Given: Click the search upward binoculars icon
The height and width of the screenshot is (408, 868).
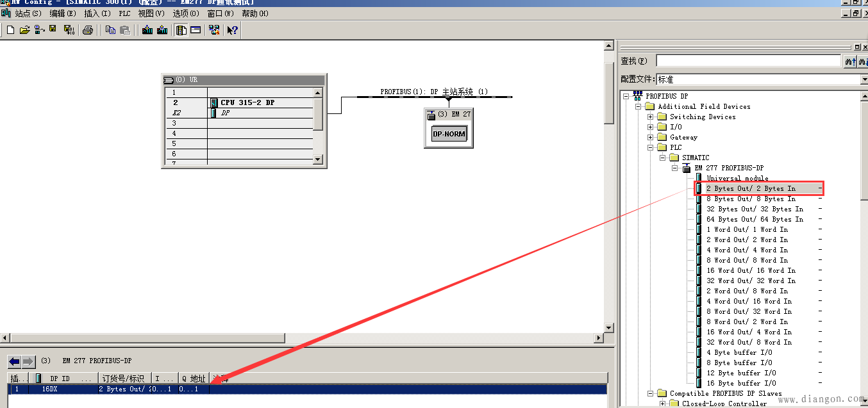Looking at the screenshot, I should pos(849,61).
